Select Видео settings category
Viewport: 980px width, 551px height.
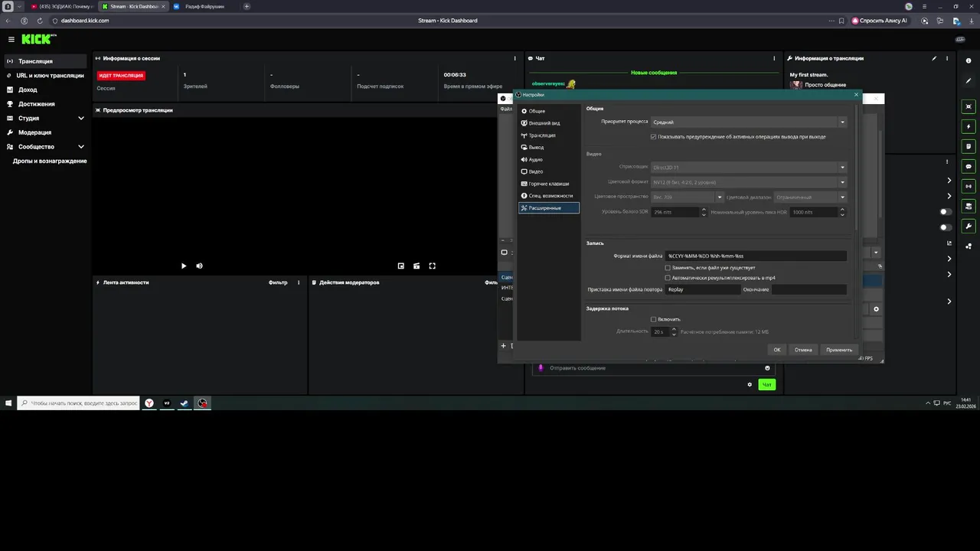click(549, 171)
